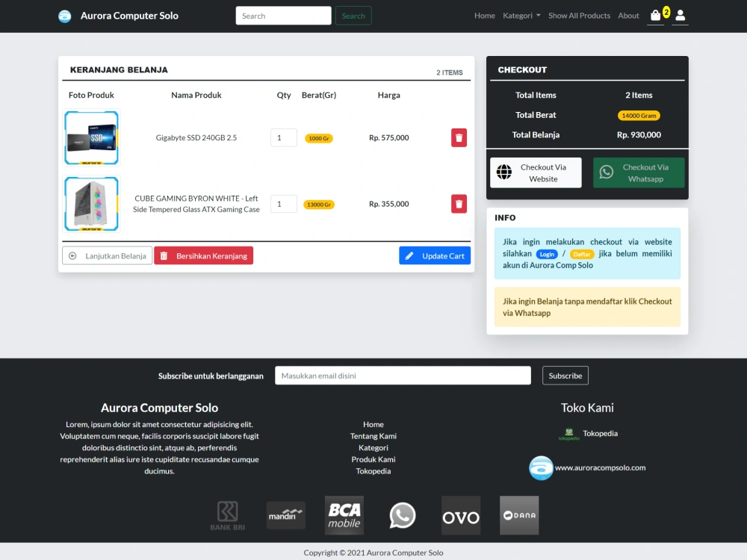Click the Update Cart button

tap(435, 255)
